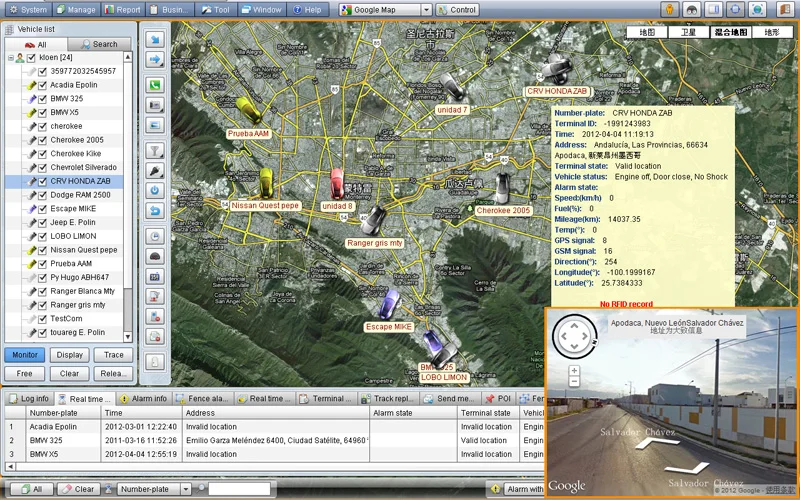The height and width of the screenshot is (500, 800).
Task: Open the Report menu
Action: [x=123, y=9]
